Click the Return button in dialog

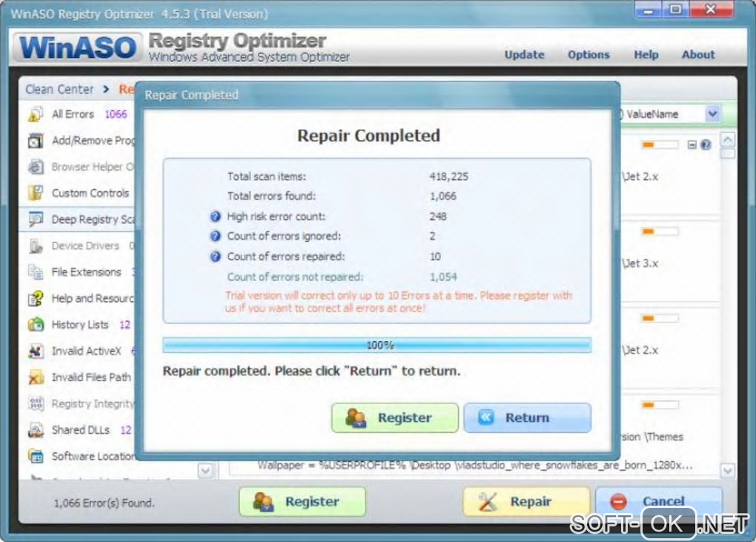point(528,417)
